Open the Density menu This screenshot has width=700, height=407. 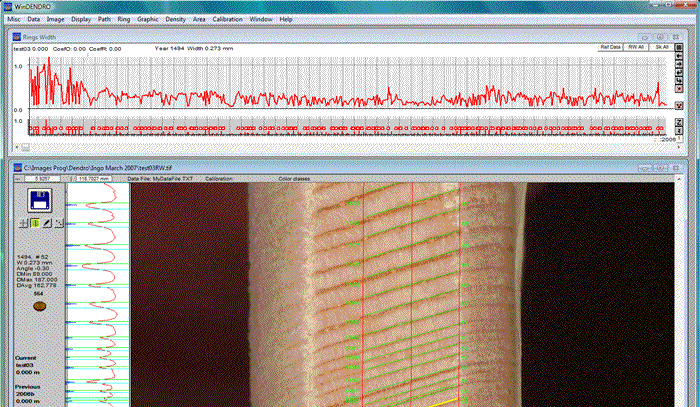click(x=175, y=19)
